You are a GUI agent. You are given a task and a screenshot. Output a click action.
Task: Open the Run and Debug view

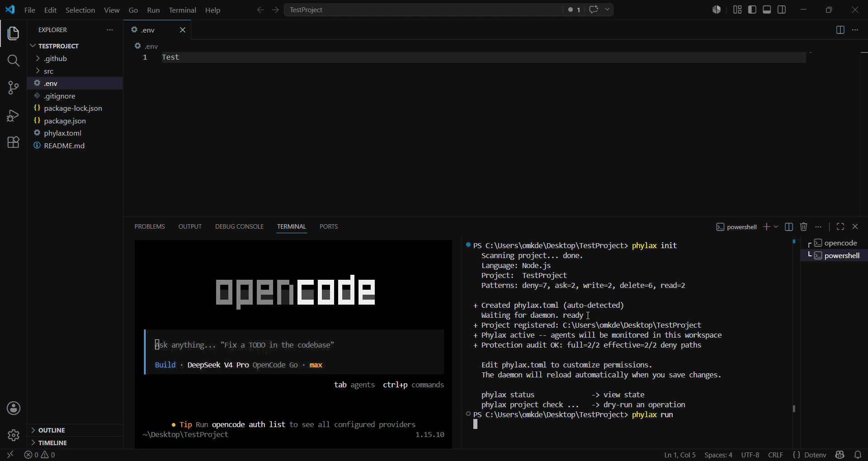13,115
